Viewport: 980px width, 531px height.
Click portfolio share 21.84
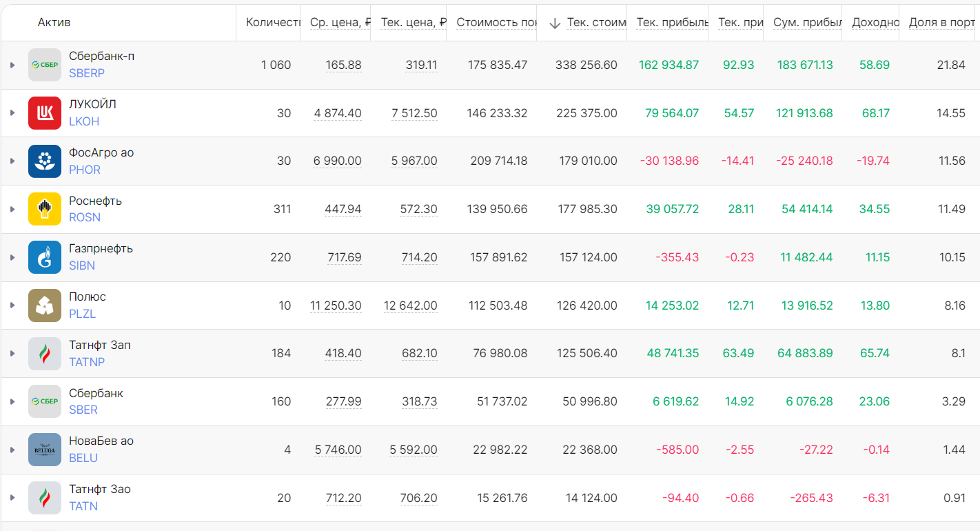[x=951, y=65]
